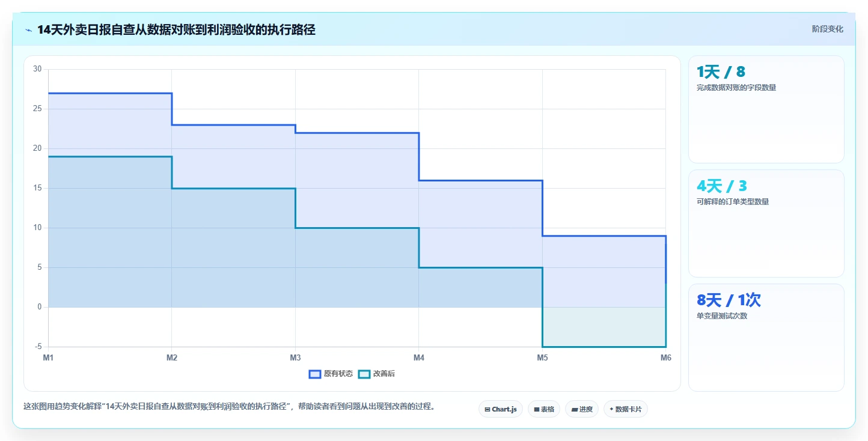This screenshot has width=868, height=441.
Task: Click the text 完成数据对账的字段数量
Action: click(736, 88)
